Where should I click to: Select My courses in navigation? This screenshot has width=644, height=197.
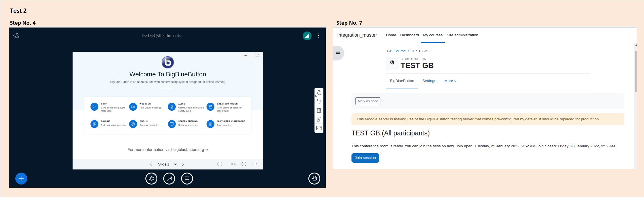pyautogui.click(x=433, y=35)
